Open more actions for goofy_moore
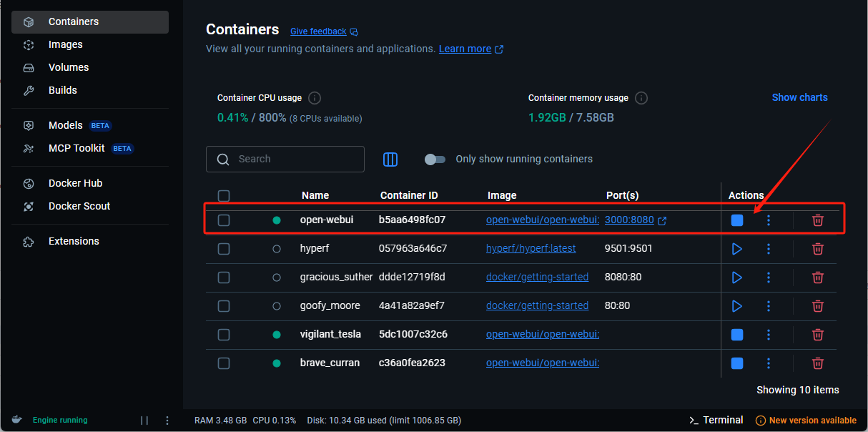The height and width of the screenshot is (432, 868). point(769,306)
